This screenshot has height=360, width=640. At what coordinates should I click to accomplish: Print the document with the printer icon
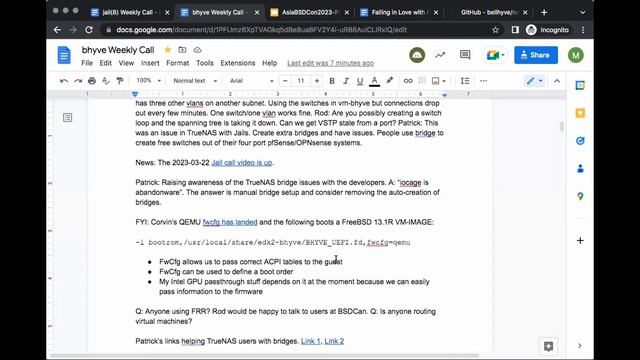(x=92, y=81)
